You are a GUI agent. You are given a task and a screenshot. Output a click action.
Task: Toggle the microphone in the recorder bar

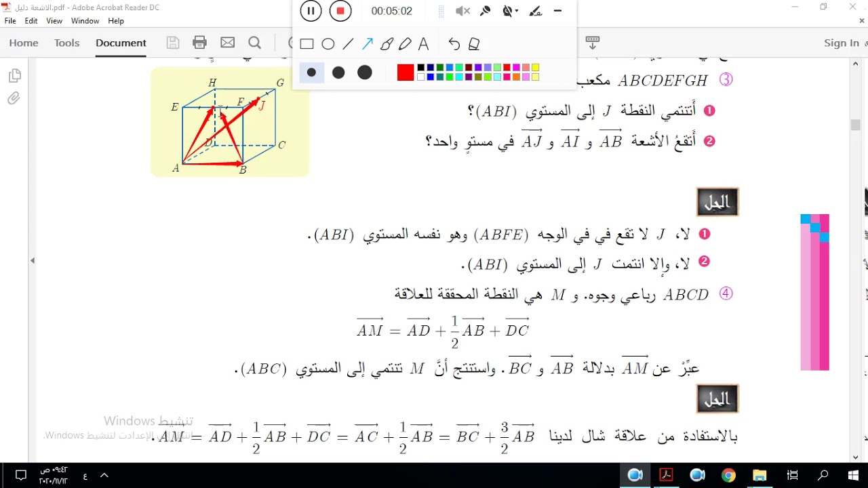click(x=485, y=11)
